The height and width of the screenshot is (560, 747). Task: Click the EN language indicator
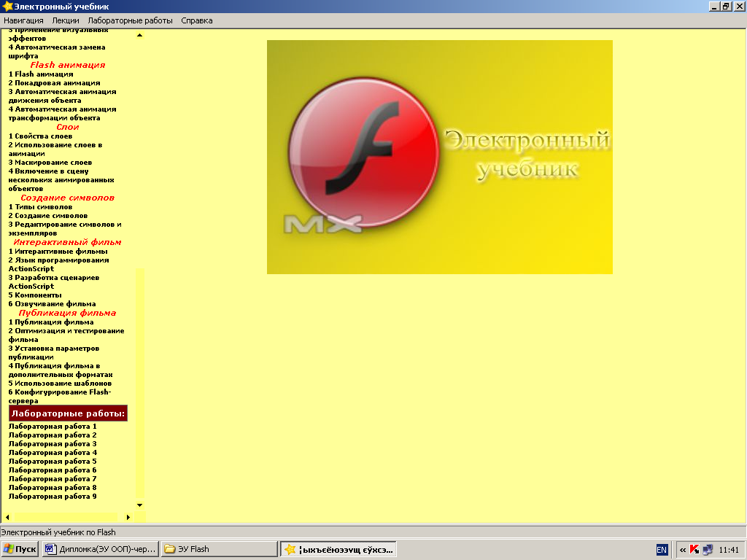(662, 550)
